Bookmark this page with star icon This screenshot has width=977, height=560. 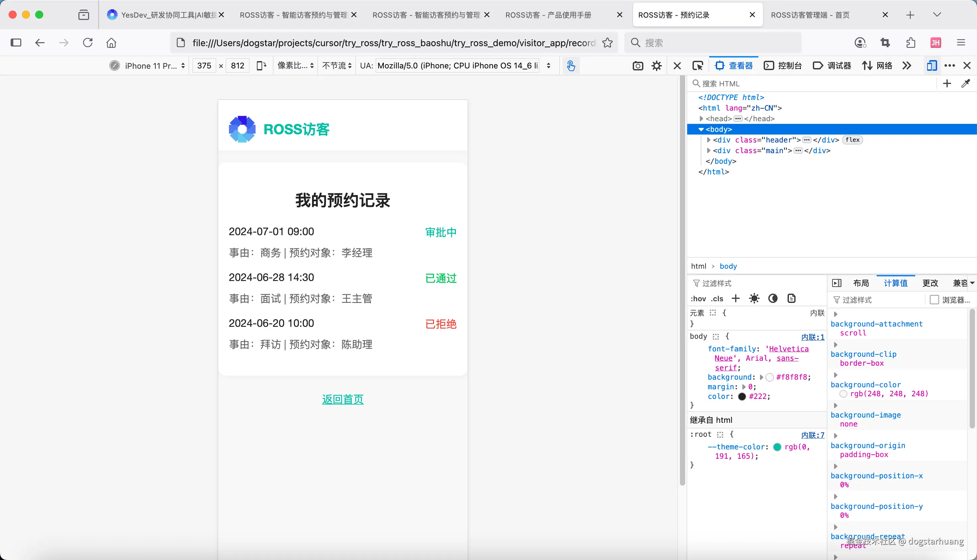click(607, 43)
